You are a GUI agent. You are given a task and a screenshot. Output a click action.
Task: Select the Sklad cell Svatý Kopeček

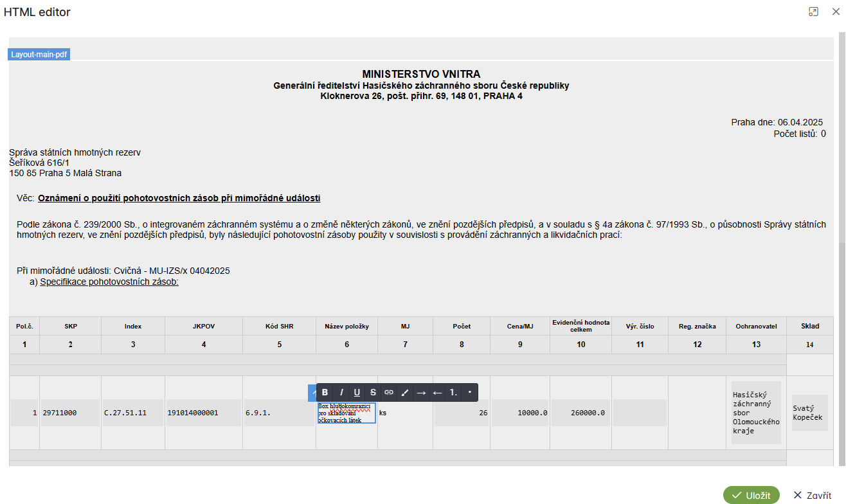click(x=809, y=413)
